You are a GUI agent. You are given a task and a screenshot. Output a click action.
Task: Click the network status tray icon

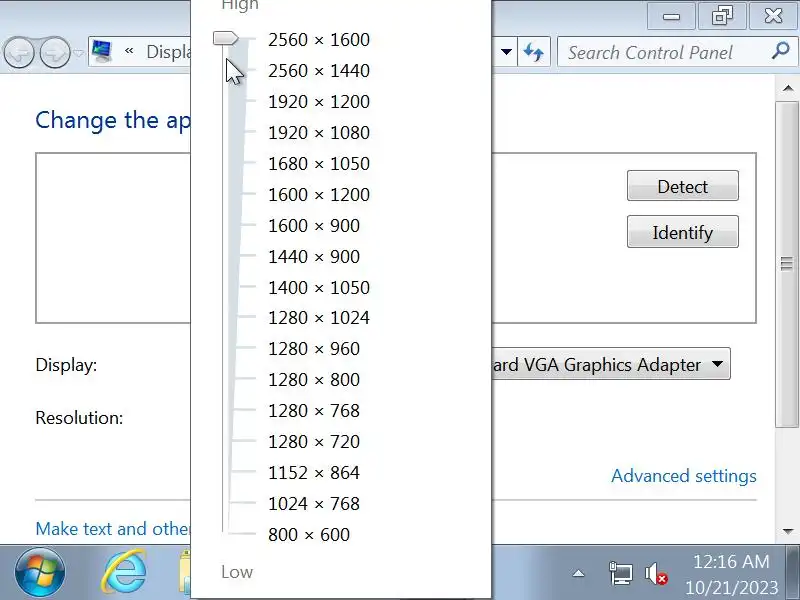[620, 573]
